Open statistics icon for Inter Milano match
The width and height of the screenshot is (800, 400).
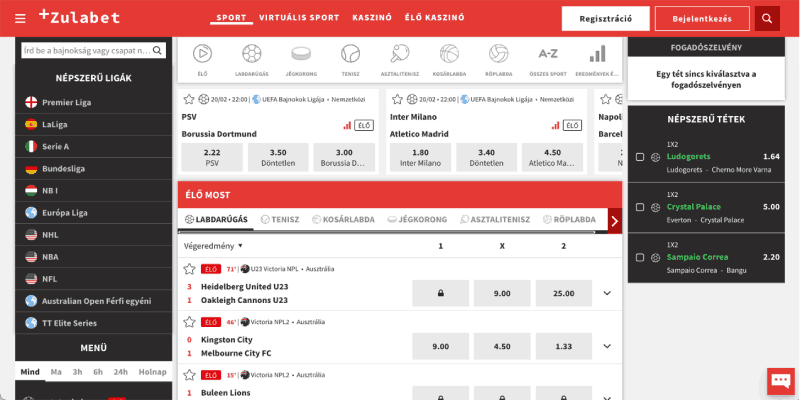click(x=556, y=126)
